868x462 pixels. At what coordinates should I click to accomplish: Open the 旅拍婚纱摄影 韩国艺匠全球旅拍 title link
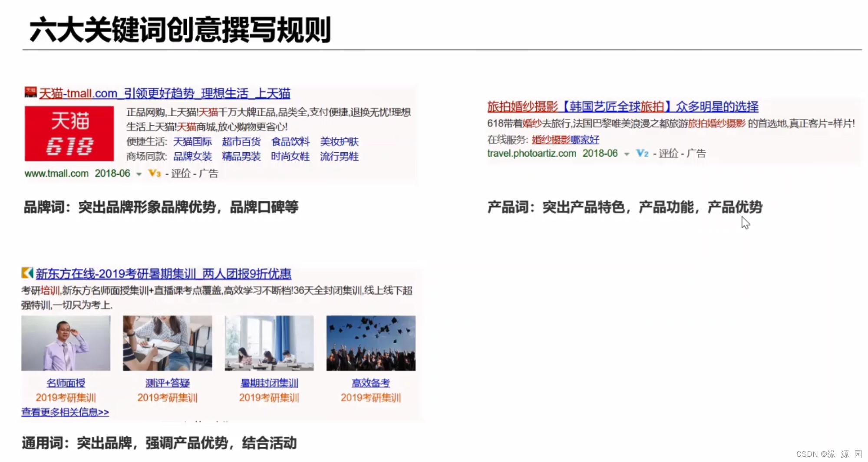coord(623,106)
